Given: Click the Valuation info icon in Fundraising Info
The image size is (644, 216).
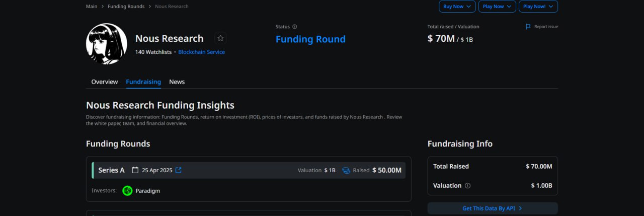Looking at the screenshot, I should coord(467,186).
